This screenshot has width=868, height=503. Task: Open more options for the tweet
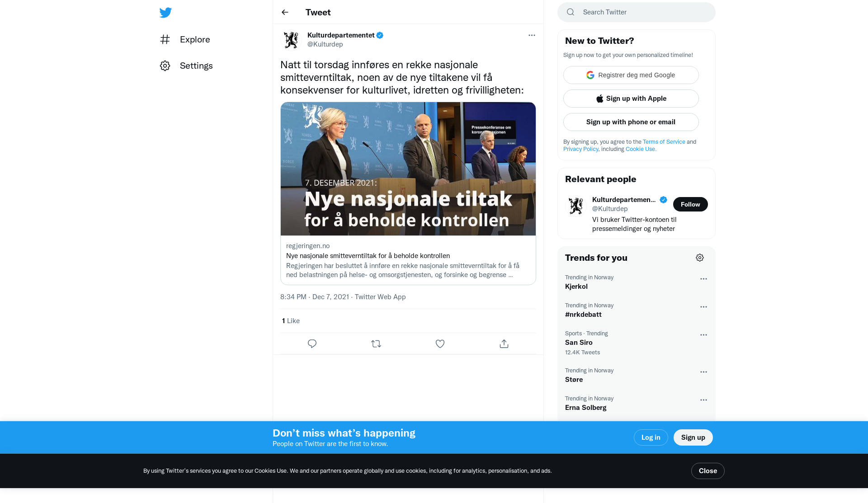click(532, 35)
